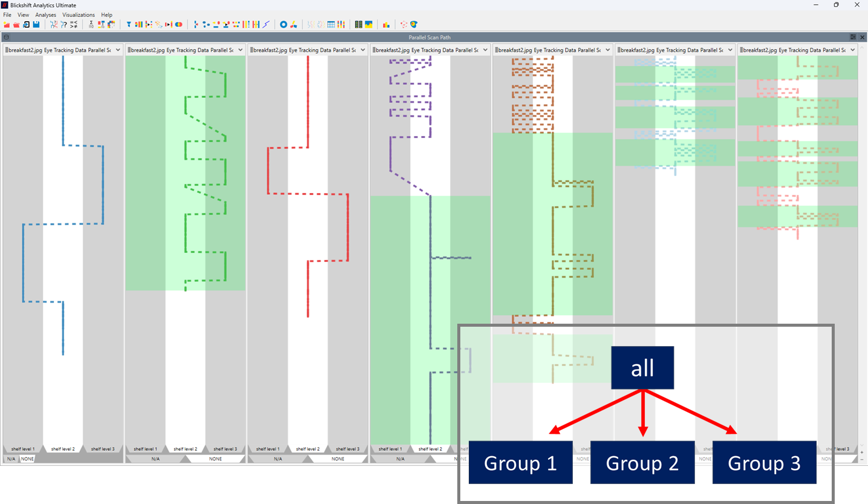Viewport: 868px width, 504px height.
Task: Click the small bar chart toolbar icon
Action: click(386, 25)
